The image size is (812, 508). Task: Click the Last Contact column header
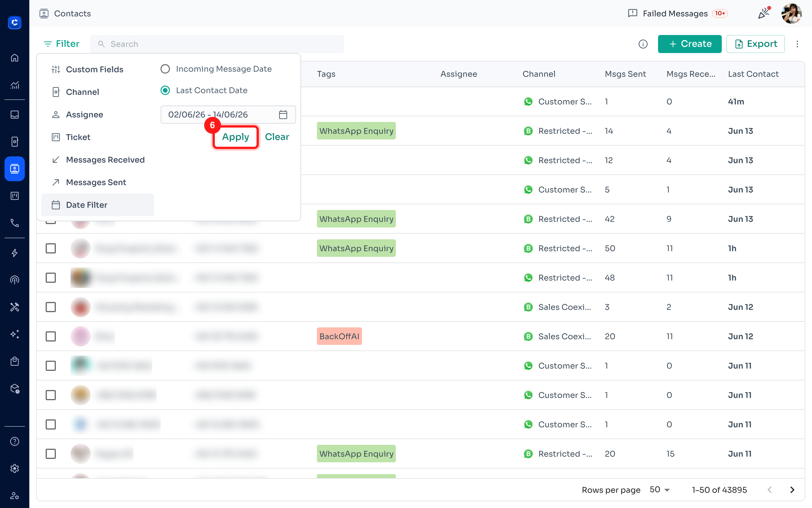point(753,74)
